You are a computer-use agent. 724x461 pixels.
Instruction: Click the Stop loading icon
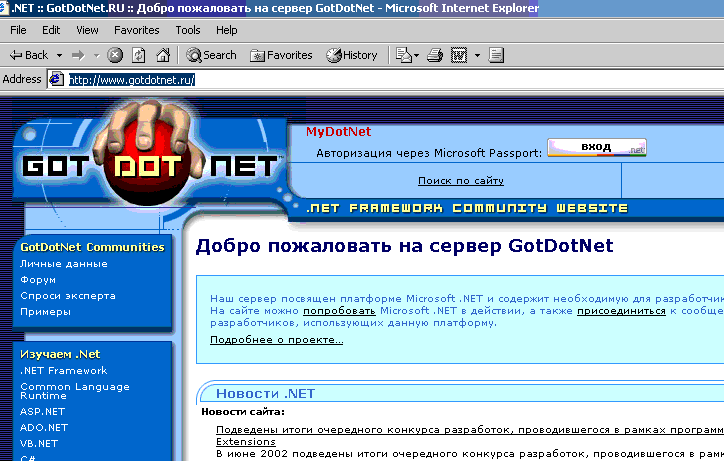pos(115,55)
